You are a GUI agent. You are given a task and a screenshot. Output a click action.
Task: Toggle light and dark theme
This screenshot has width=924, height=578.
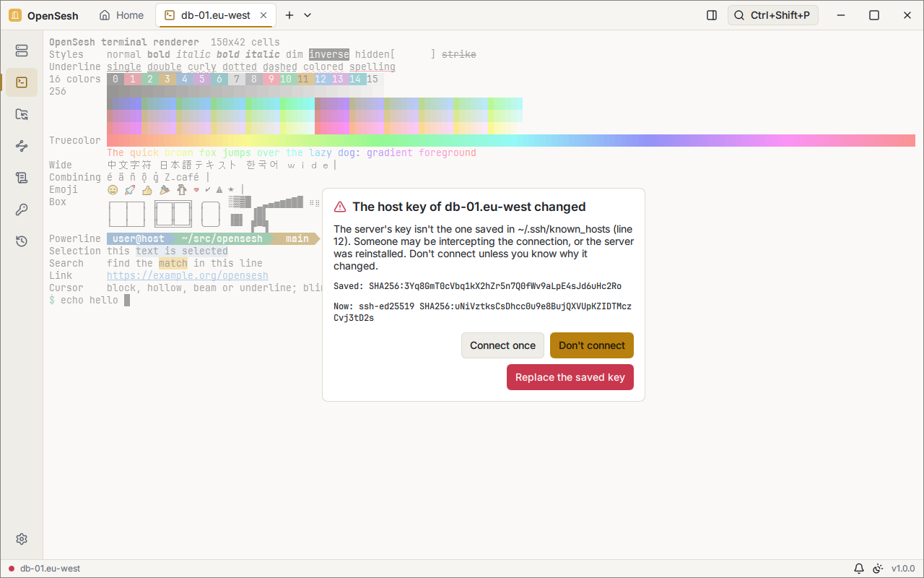[x=879, y=569]
